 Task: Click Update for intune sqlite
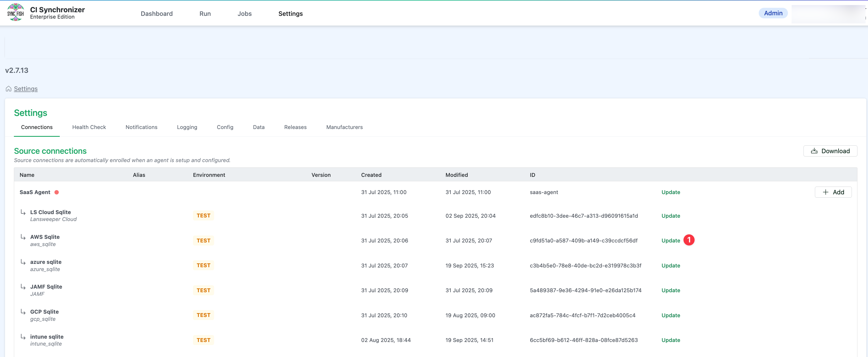671,340
